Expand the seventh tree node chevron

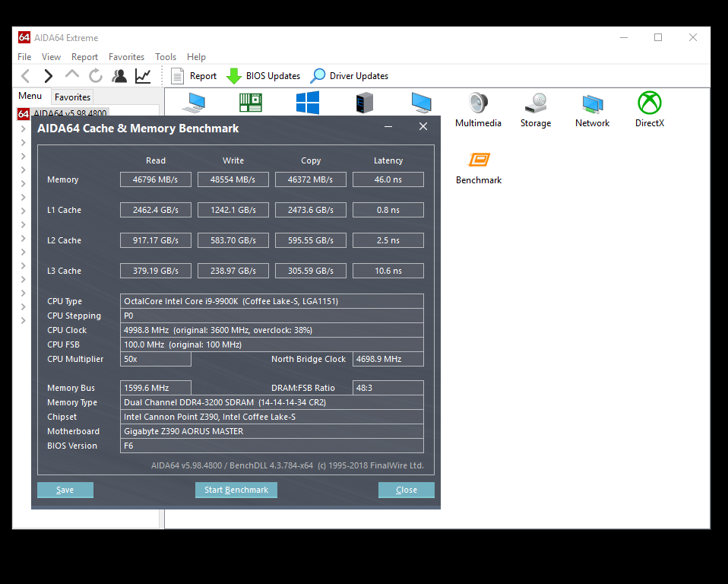[24, 211]
